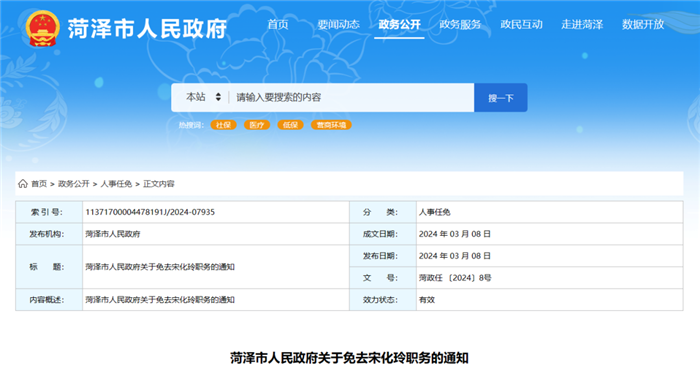700x376 pixels.
Task: Open the 本站 search scope dropdown
Action: pyautogui.click(x=203, y=97)
